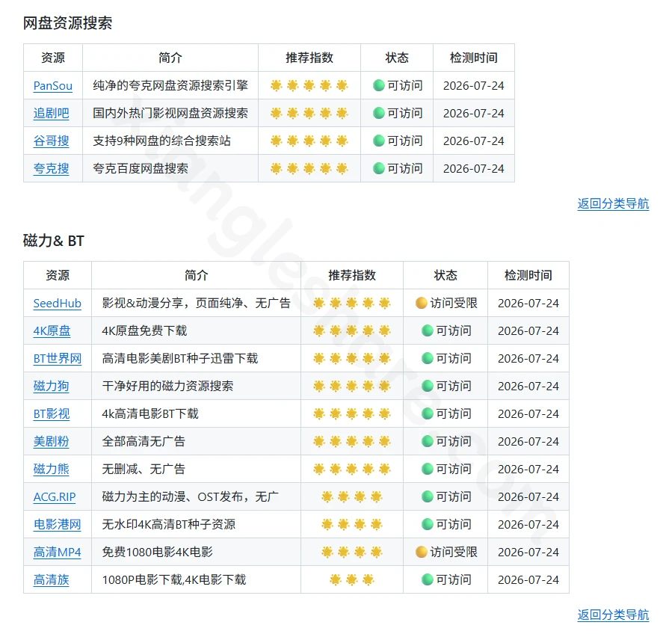Open the BT影视 link
672x637 pixels.
(x=52, y=413)
